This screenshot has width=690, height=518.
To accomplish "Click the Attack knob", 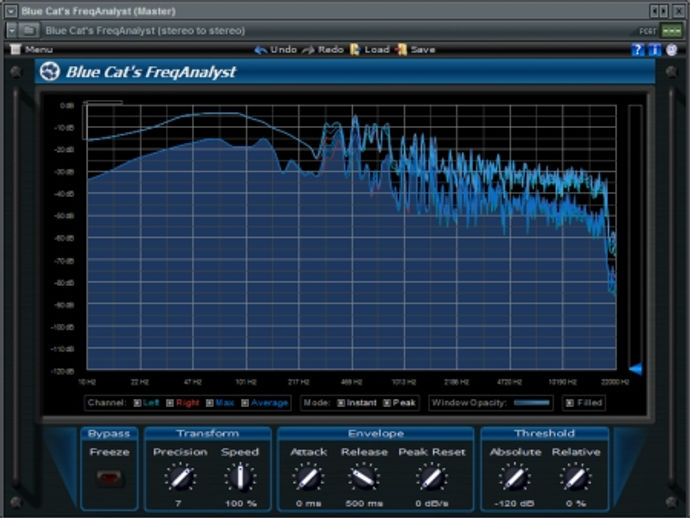I will pos(308,478).
